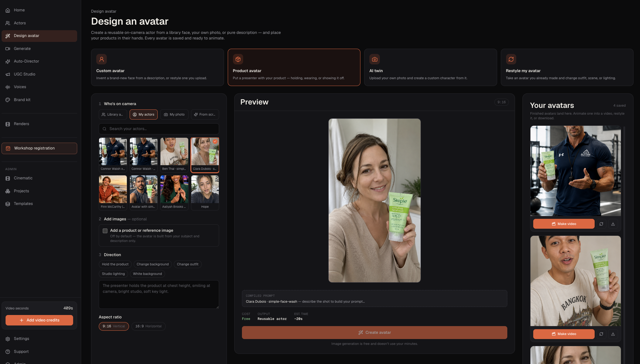640x364 pixels.
Task: Open the Renders page
Action: pyautogui.click(x=39, y=124)
